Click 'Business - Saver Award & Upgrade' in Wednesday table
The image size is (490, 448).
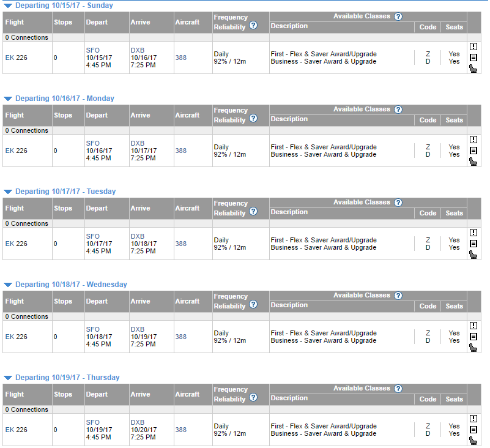pos(324,340)
